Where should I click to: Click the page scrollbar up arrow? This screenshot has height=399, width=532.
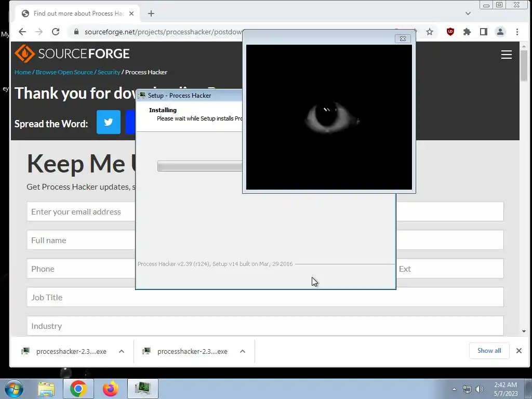coord(524,46)
